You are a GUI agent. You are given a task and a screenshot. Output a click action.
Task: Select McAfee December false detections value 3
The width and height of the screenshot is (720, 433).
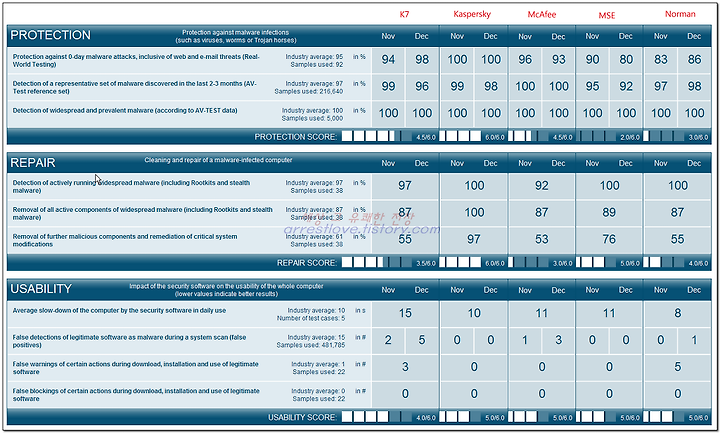point(559,340)
